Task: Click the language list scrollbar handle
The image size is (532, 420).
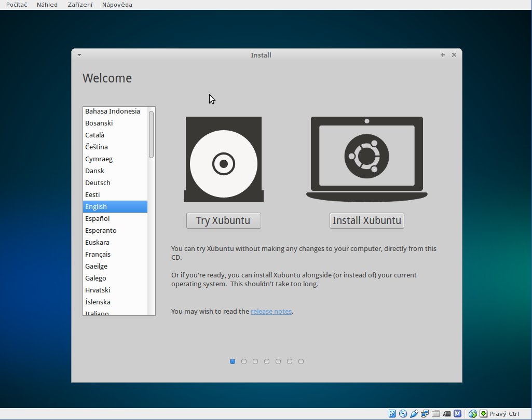Action: pos(152,134)
